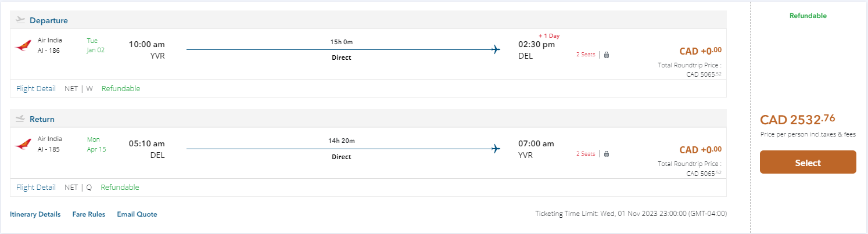Click the CAD 2532.76 per person price
Viewport: 868px width, 234px height.
pyautogui.click(x=797, y=120)
